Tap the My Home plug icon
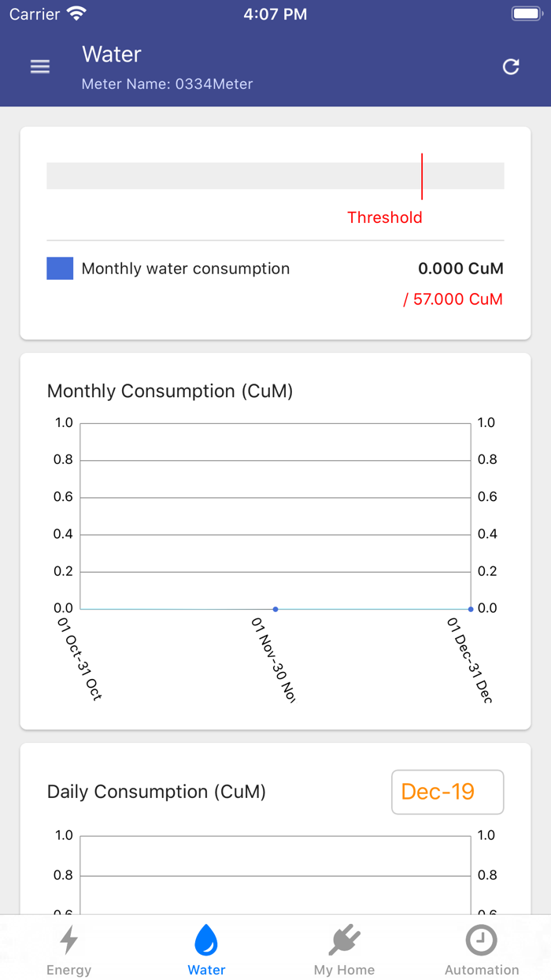 tap(344, 940)
